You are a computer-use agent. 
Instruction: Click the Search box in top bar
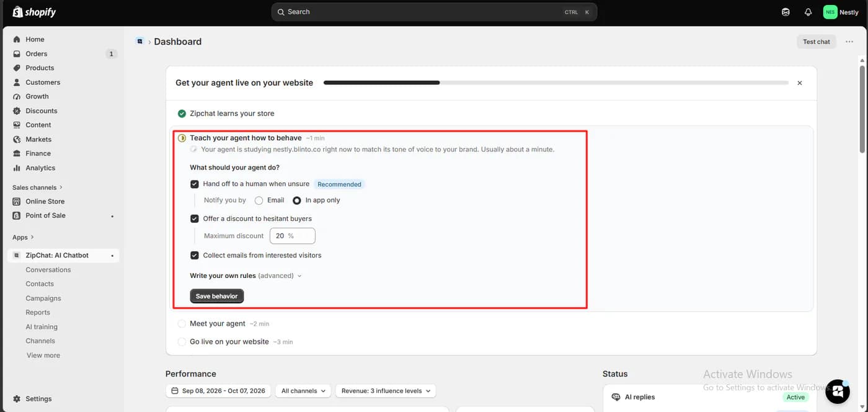coord(434,12)
